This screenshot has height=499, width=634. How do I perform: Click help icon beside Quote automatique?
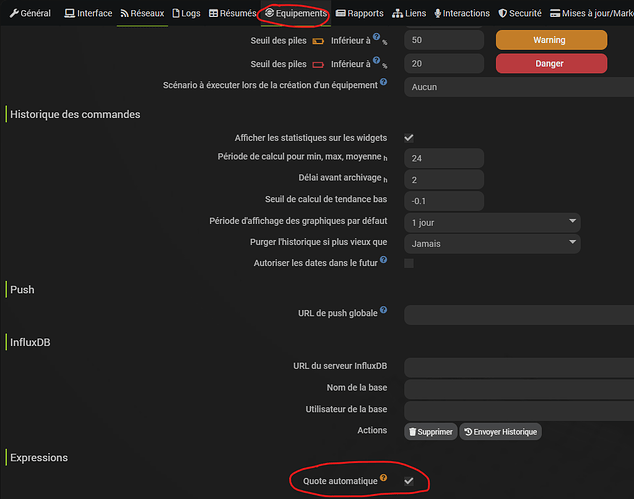coord(384,480)
